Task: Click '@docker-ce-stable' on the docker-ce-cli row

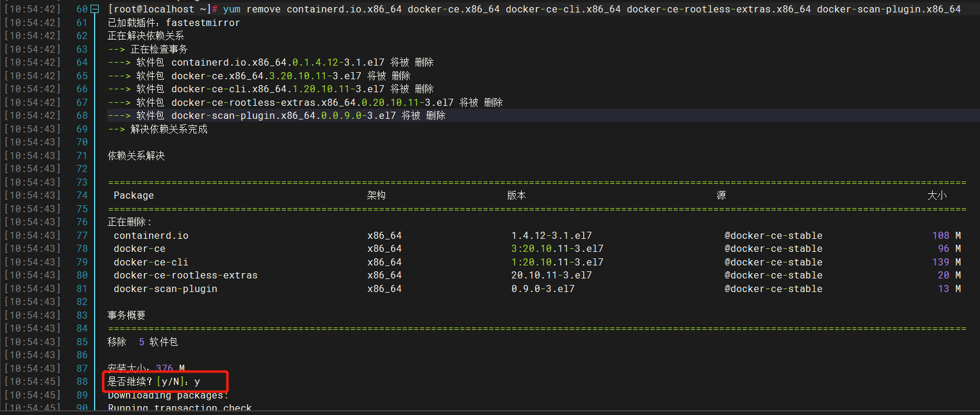Action: point(774,262)
